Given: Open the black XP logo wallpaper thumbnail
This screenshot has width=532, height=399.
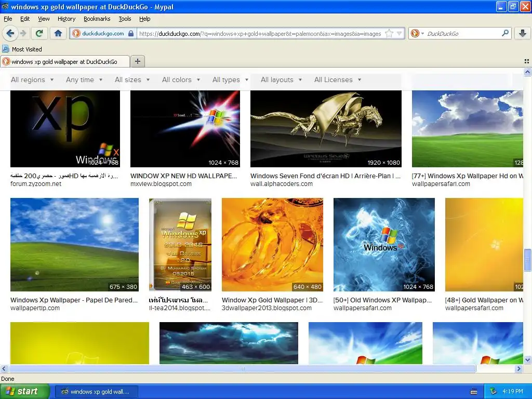Looking at the screenshot, I should click(x=65, y=129).
